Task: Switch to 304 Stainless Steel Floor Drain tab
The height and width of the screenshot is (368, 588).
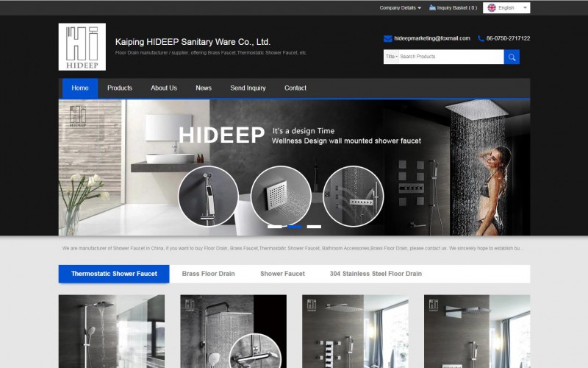Action: pos(376,274)
